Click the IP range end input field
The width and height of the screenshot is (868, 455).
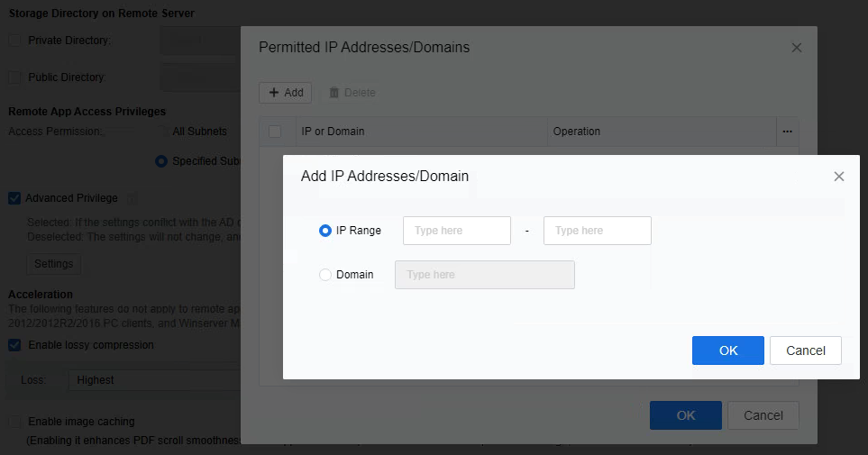[597, 231]
